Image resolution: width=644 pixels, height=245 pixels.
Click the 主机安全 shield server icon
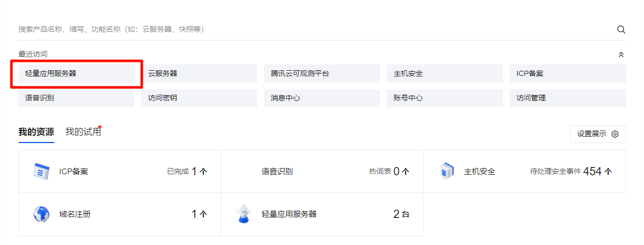click(447, 171)
